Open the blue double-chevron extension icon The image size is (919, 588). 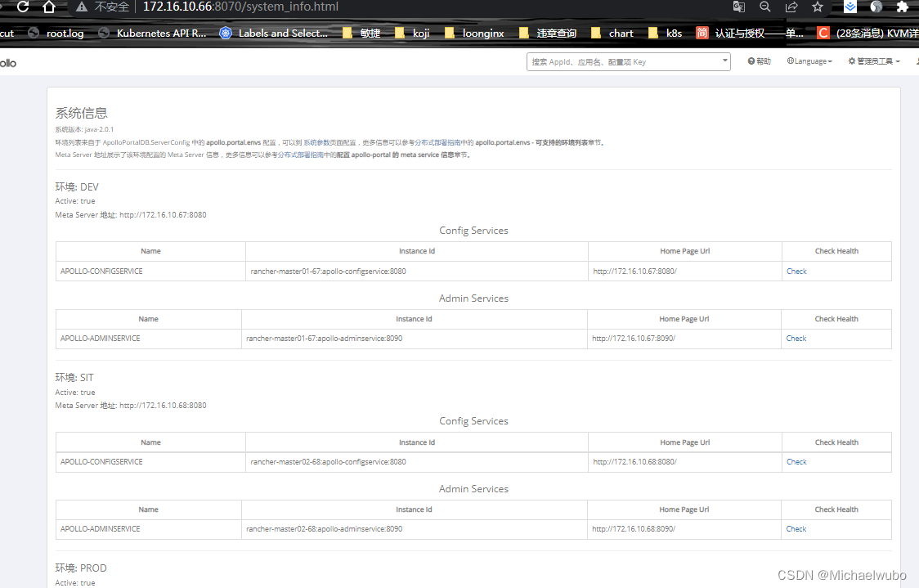tap(850, 7)
